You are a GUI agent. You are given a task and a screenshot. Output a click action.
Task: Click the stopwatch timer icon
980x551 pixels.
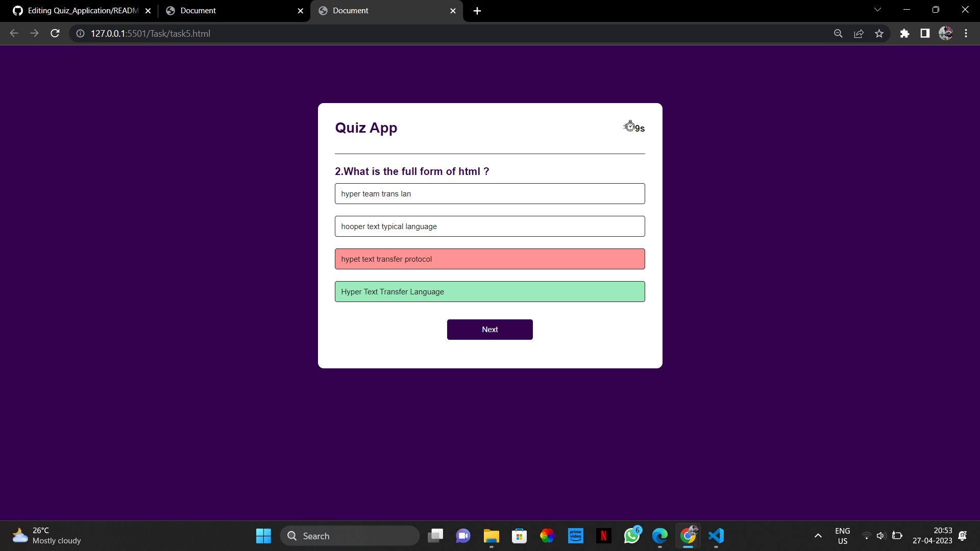point(629,126)
